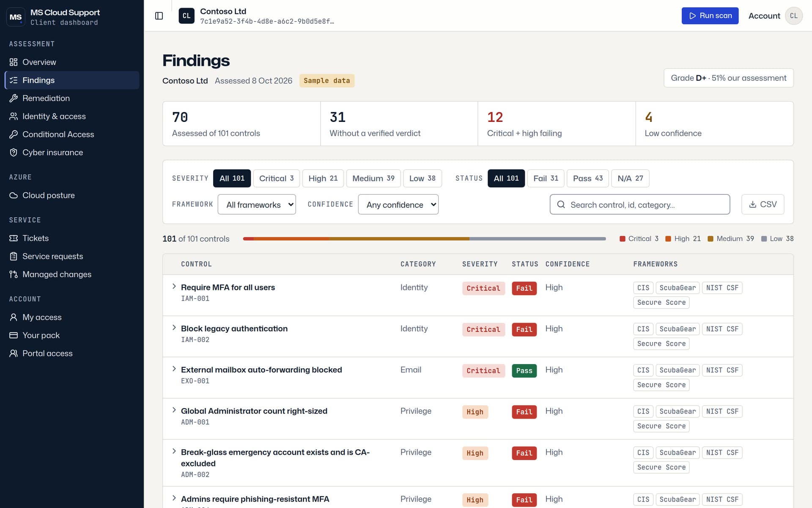This screenshot has width=812, height=508.
Task: Filter status to Fail 31
Action: [546, 178]
